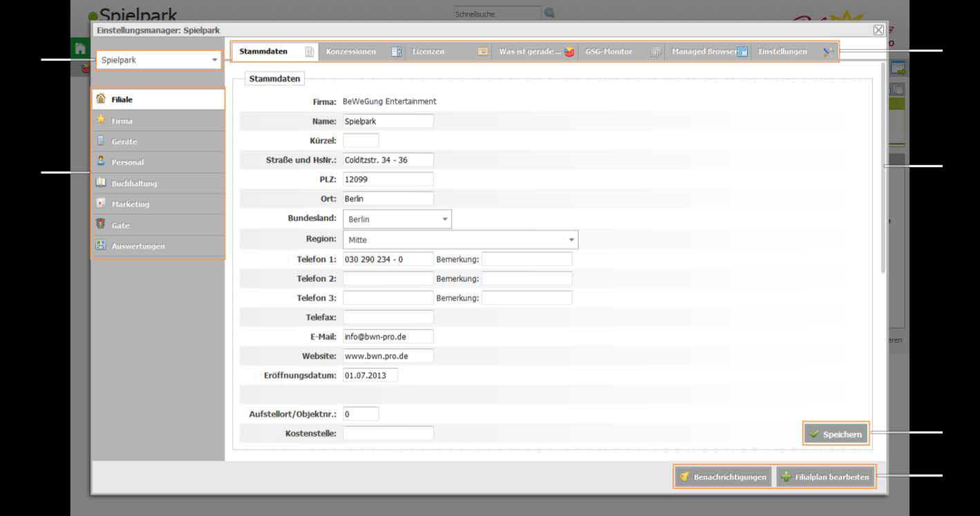
Task: Click the Benachrichtigungen button
Action: [724, 477]
